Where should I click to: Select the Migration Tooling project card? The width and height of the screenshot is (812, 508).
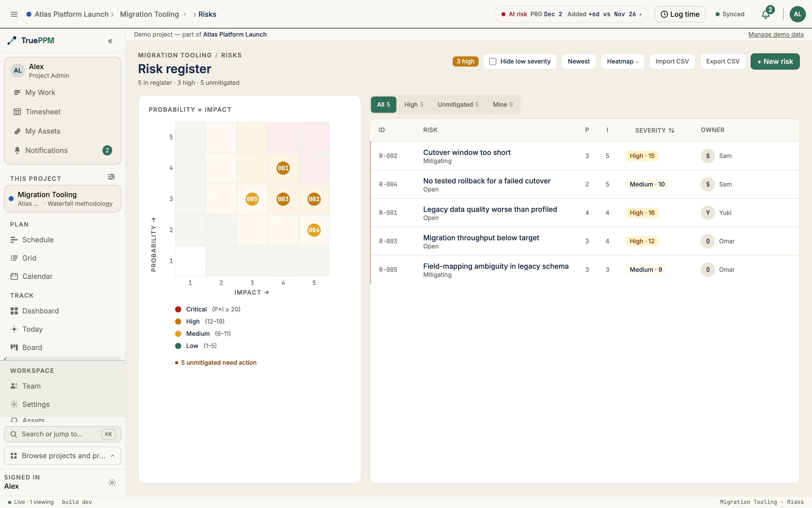(x=63, y=199)
